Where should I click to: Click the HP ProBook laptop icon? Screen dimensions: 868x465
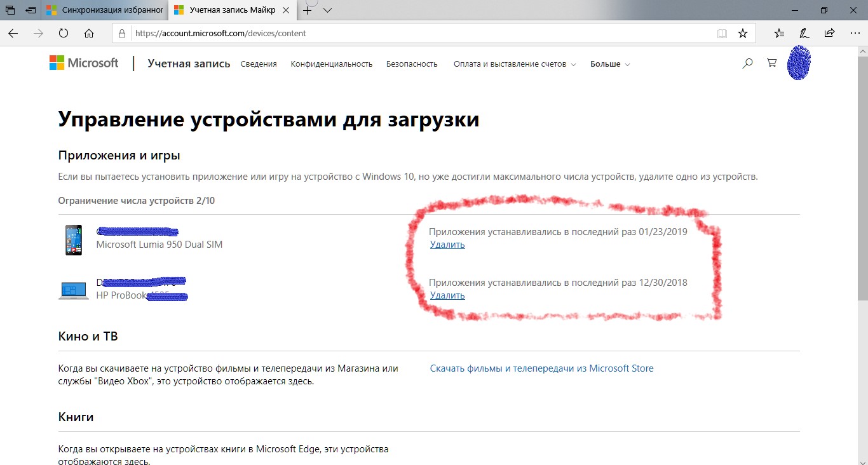coord(74,291)
